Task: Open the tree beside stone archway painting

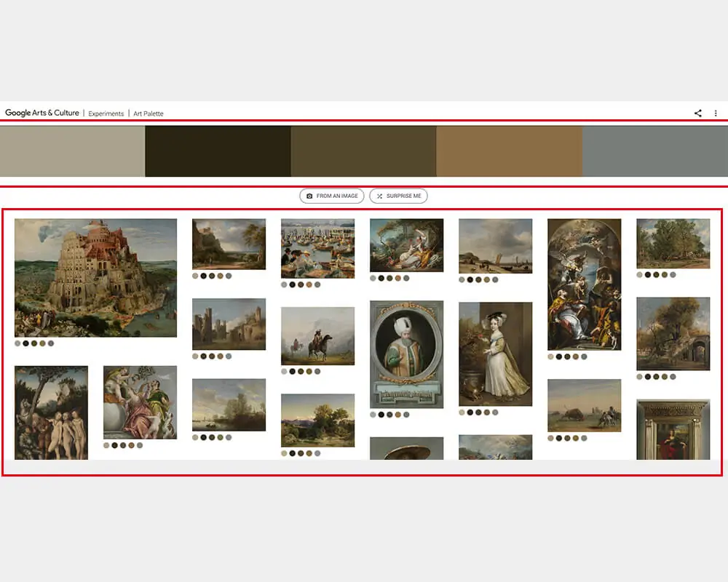Action: 673,334
